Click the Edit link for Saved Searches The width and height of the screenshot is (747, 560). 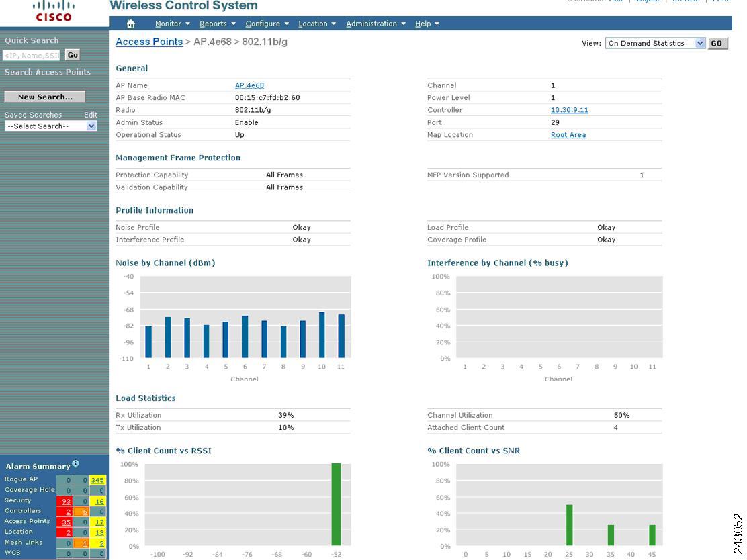(x=91, y=115)
